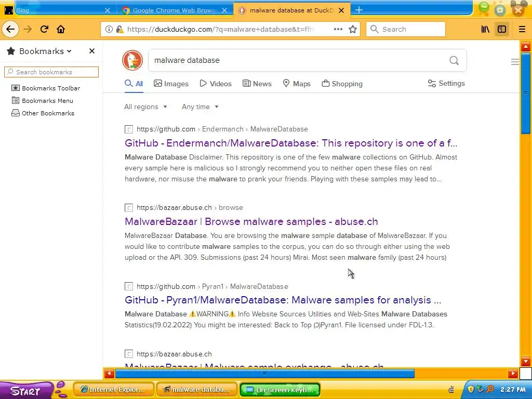Toggle the sidebar icon in toolbar
Screen dimensions: 532x399
pos(502,29)
